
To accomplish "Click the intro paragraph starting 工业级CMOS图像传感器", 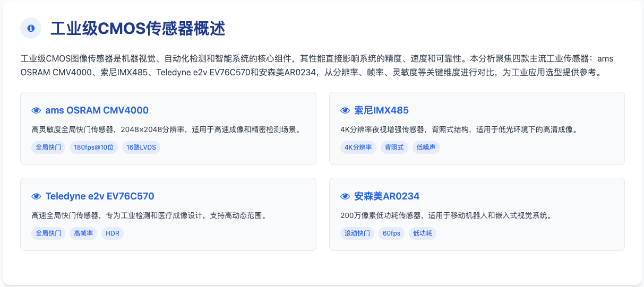I will pos(317,65).
